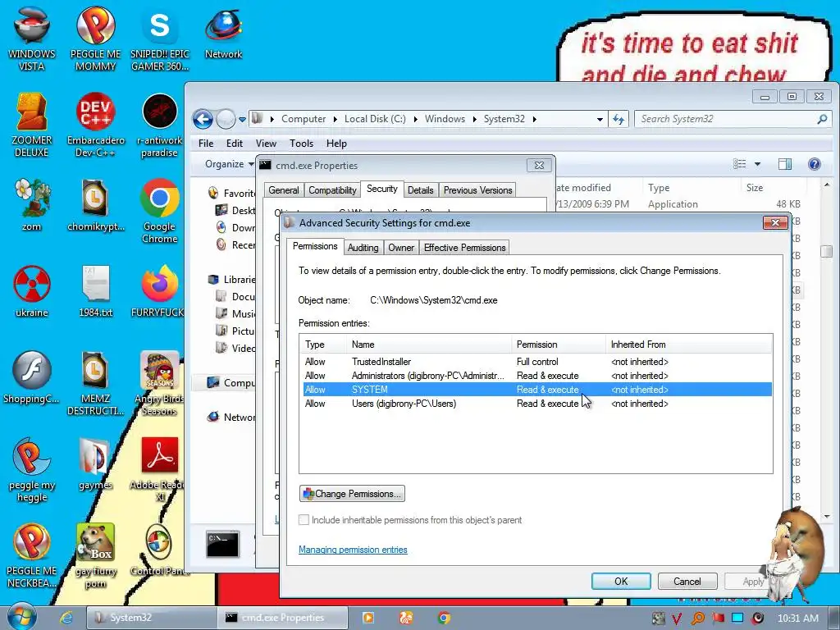Viewport: 840px width, 630px height.
Task: Select the TrustedInstaller permission entry
Action: (537, 362)
